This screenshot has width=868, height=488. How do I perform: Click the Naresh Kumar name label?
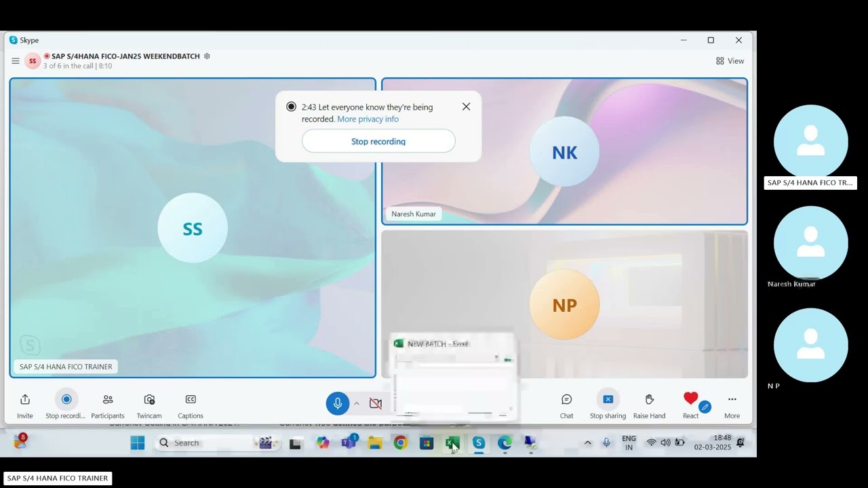pos(414,214)
